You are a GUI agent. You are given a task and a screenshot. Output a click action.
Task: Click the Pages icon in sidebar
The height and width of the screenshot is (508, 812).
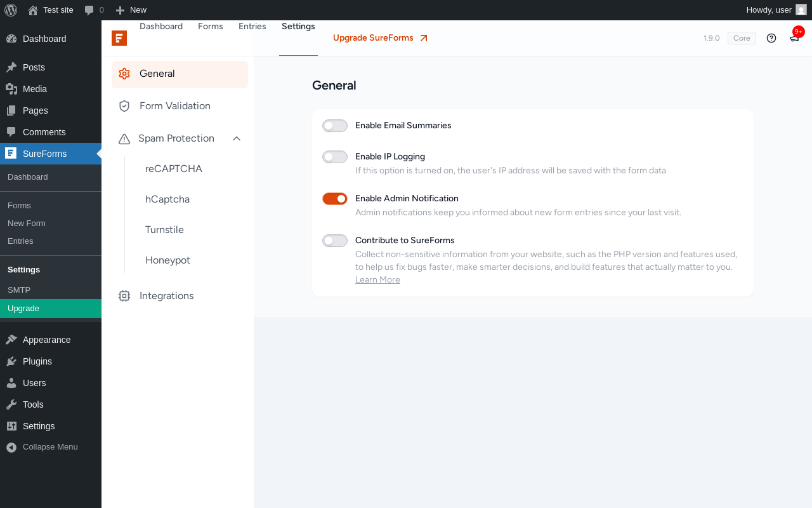tap(11, 110)
